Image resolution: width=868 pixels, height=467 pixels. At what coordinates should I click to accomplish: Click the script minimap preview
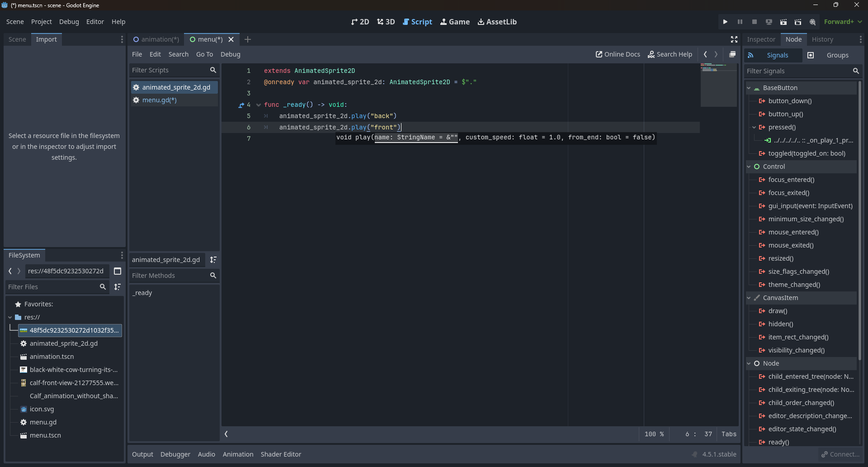pos(718,85)
